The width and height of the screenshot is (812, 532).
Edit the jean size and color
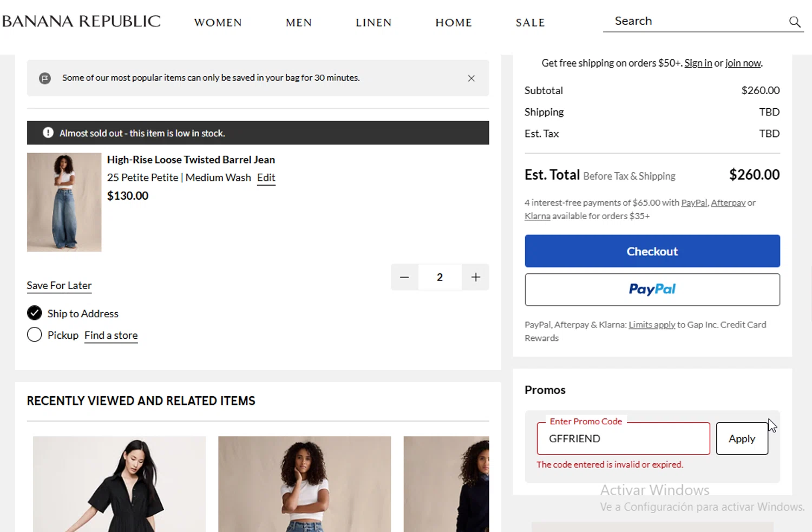point(266,178)
